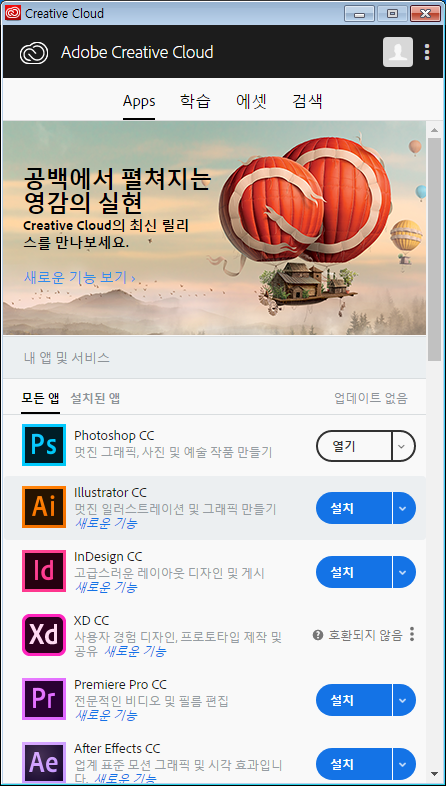This screenshot has height=786, width=446.
Task: Click the 공백에서 펼쳐지는 영감의 실현 headline
Action: pos(117,190)
